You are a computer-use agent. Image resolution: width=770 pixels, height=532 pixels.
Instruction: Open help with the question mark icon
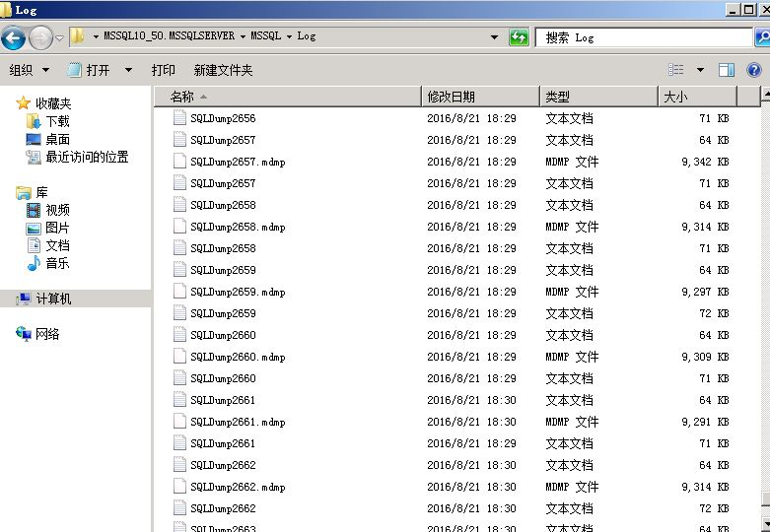[x=754, y=70]
